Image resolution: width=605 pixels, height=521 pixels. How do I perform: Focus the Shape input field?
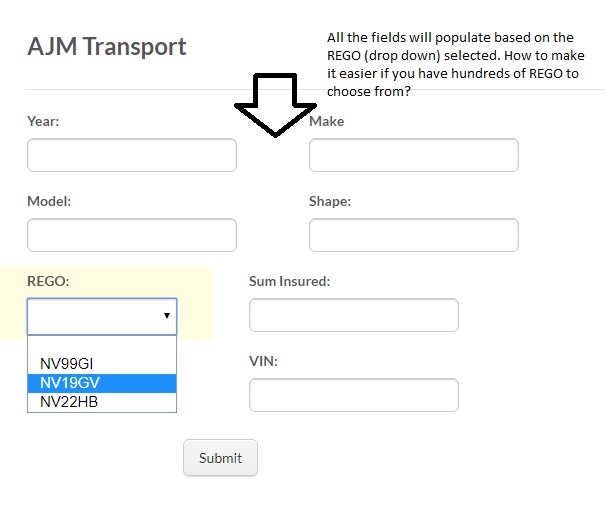click(x=413, y=235)
